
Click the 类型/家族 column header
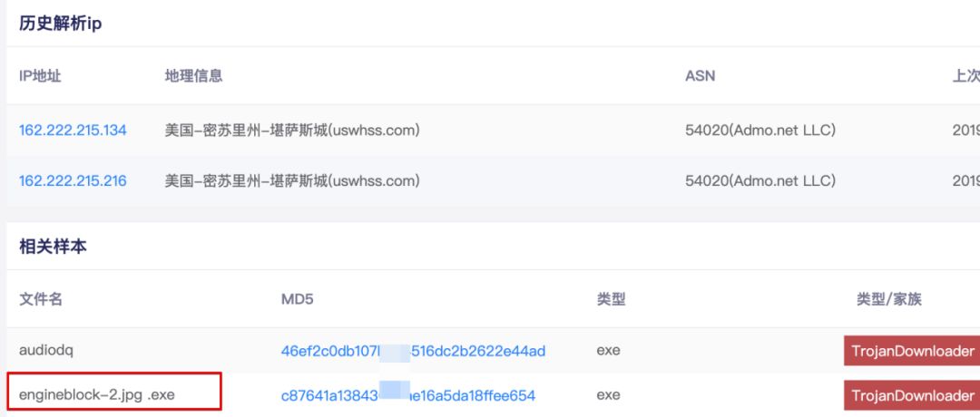coord(888,299)
